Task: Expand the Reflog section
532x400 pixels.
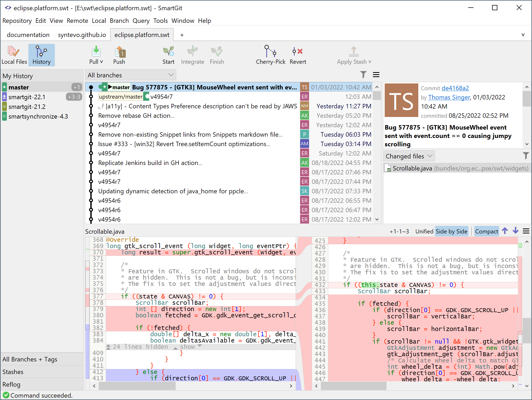Action: pos(42,384)
